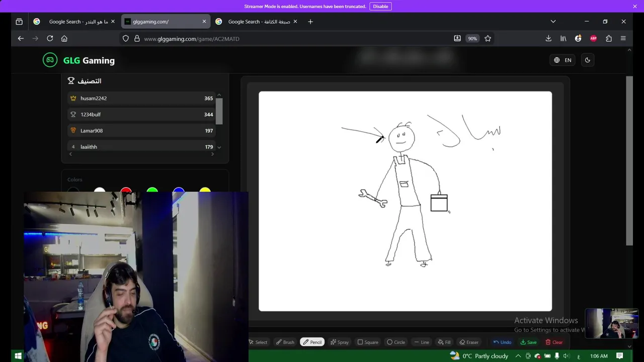644x362 pixels.
Task: Open the extensions puzzle icon
Action: pos(608,39)
